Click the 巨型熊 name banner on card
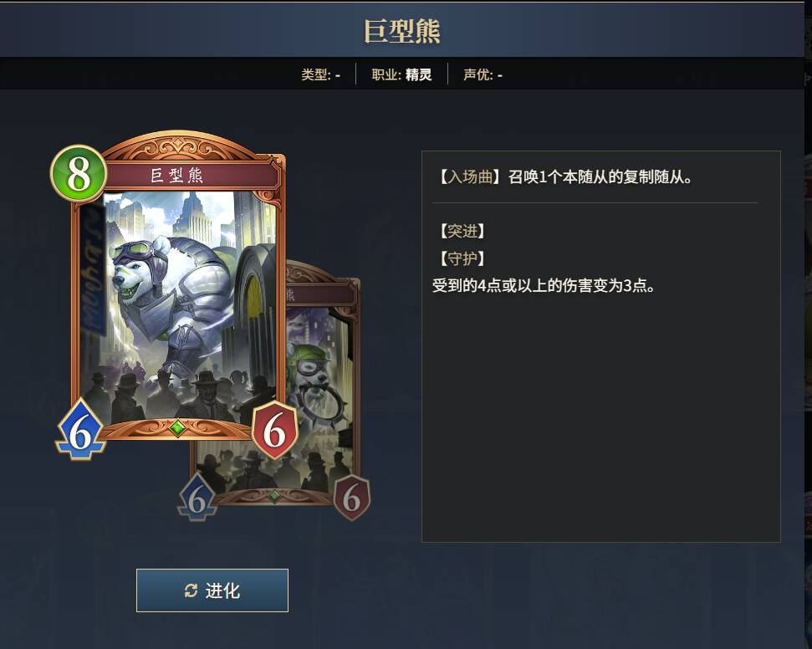Image resolution: width=812 pixels, height=649 pixels. tap(176, 176)
